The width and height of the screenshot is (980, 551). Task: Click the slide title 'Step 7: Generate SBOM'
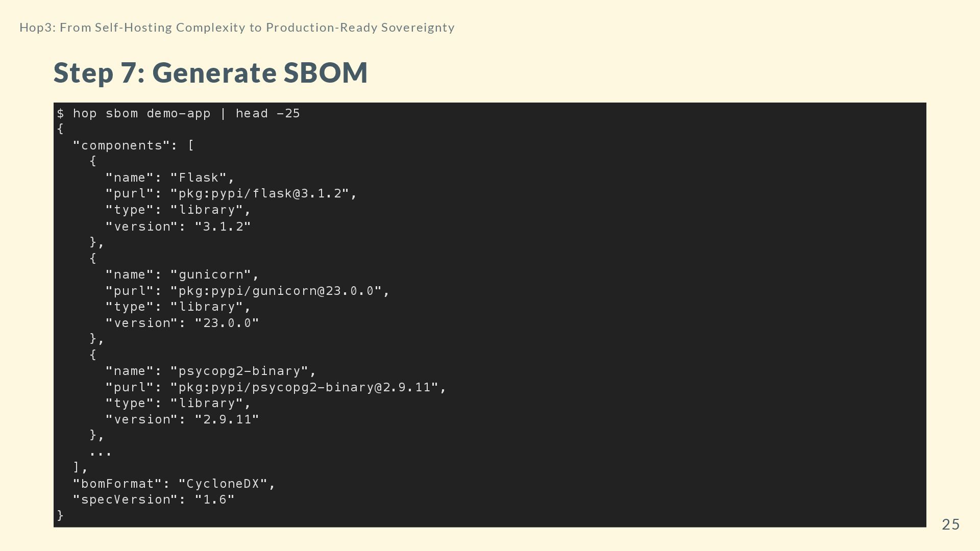pos(210,72)
